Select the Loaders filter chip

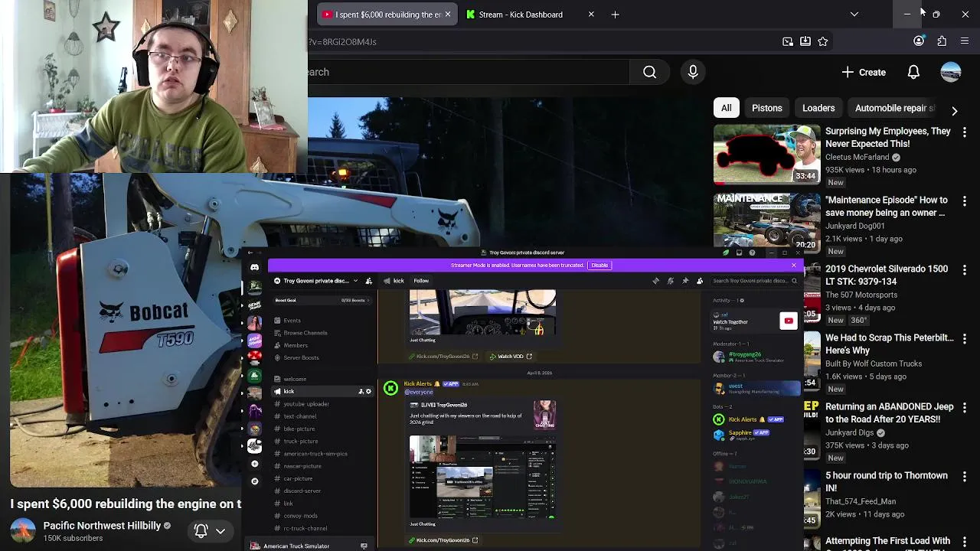[818, 108]
